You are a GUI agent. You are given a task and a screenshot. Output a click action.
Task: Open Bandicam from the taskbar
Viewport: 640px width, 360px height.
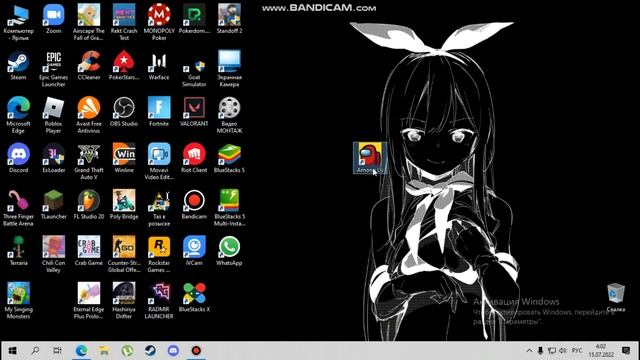196,351
